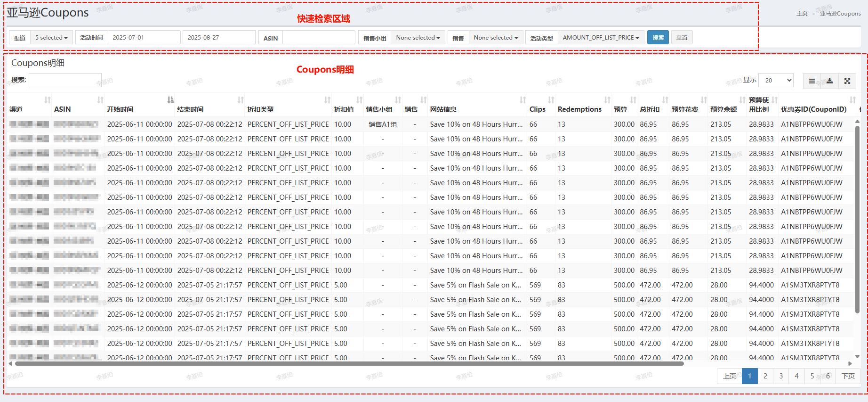Screen dimensions: 868x402
Task: Go to page 3 of results
Action: pos(781,376)
